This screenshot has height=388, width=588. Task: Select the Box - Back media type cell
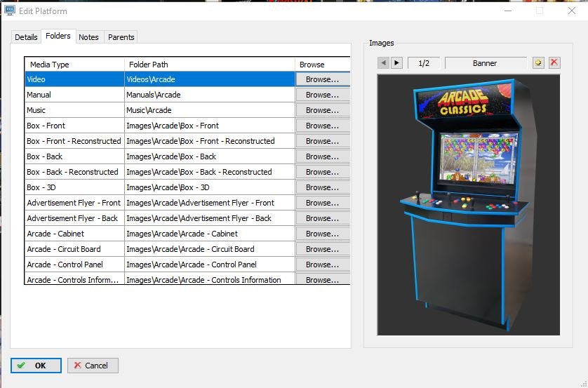(x=74, y=156)
